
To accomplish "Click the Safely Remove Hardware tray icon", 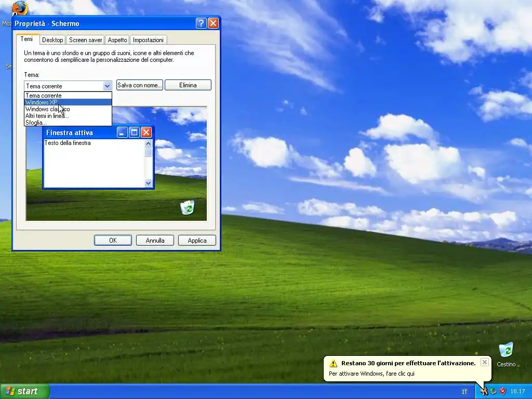I will tap(494, 392).
